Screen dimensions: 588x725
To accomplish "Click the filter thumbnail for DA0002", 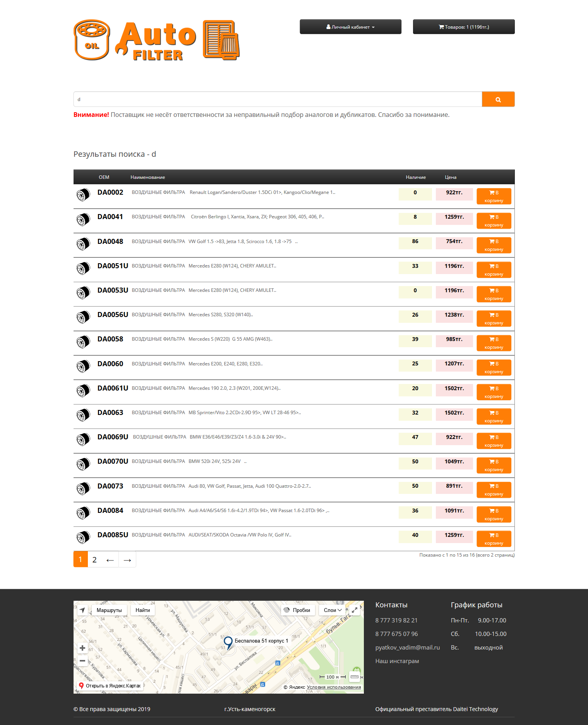I will (83, 195).
